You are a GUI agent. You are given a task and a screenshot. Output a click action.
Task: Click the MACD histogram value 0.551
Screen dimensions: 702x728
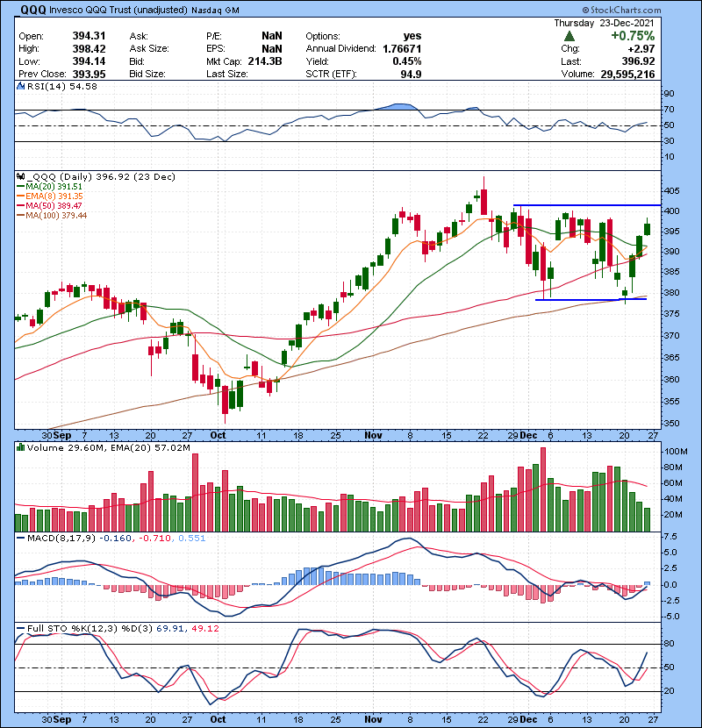coord(192,539)
